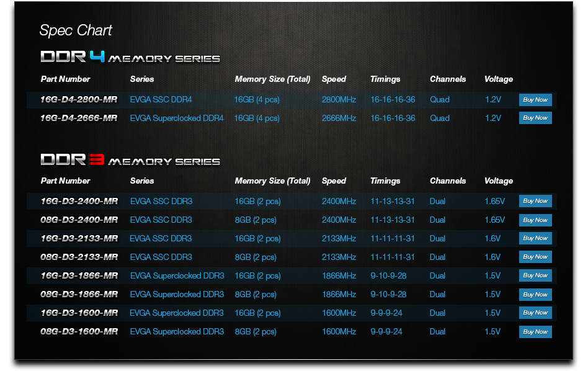Click Buy Now for 16G-D4-2666-MR
The width and height of the screenshot is (588, 371).
click(535, 118)
